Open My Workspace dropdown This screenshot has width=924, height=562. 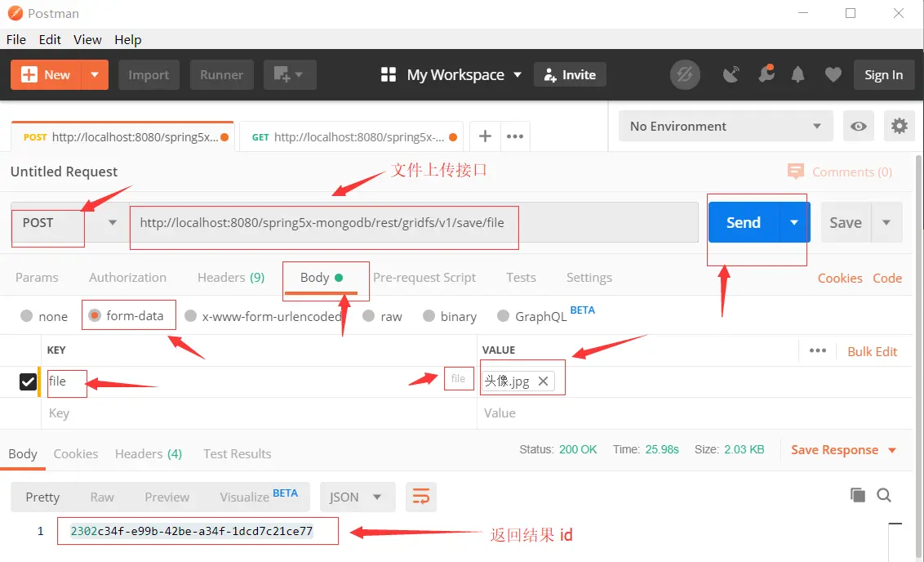(464, 75)
